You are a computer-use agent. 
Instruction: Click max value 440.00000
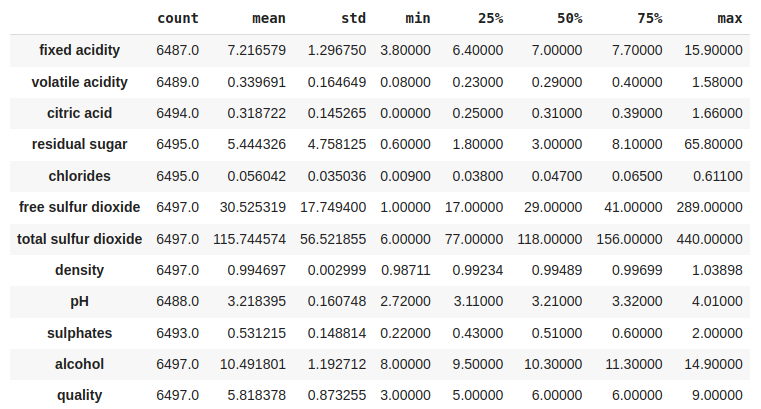click(x=710, y=239)
